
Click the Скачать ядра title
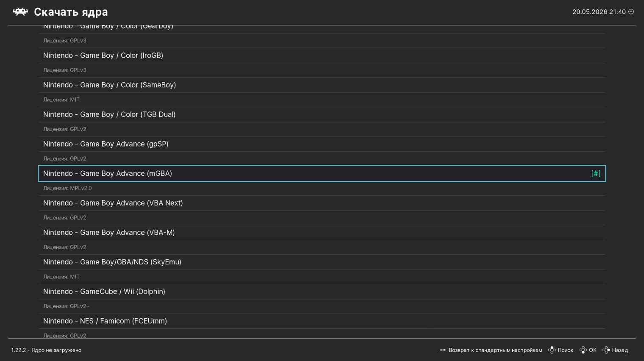(71, 12)
